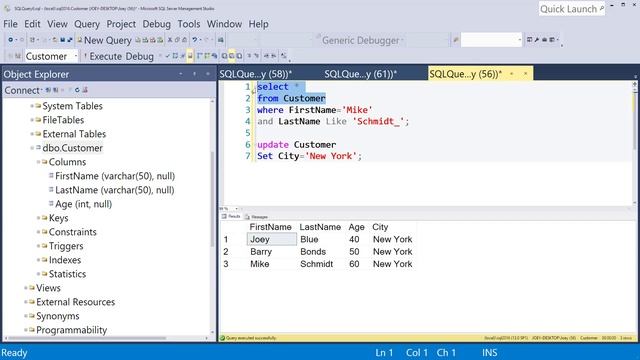Toggle Results to Grid highlighted button

click(231, 56)
